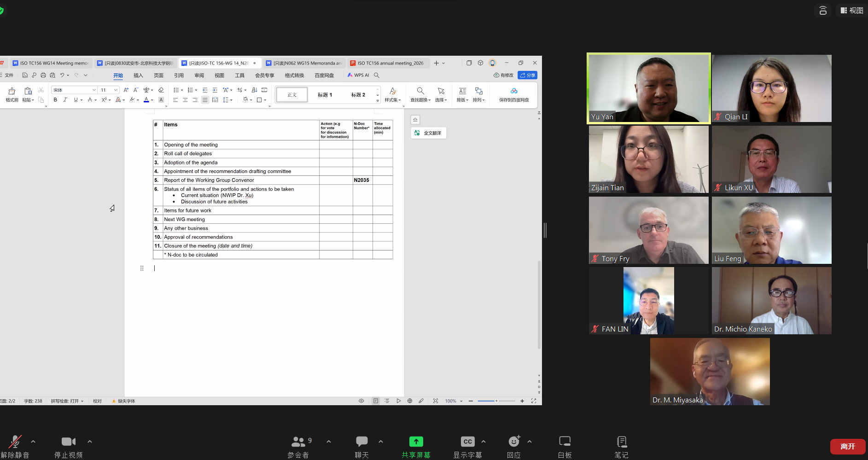Image resolution: width=868 pixels, height=460 pixels.
Task: Click the Find and Replace magnifier icon
Action: [420, 91]
